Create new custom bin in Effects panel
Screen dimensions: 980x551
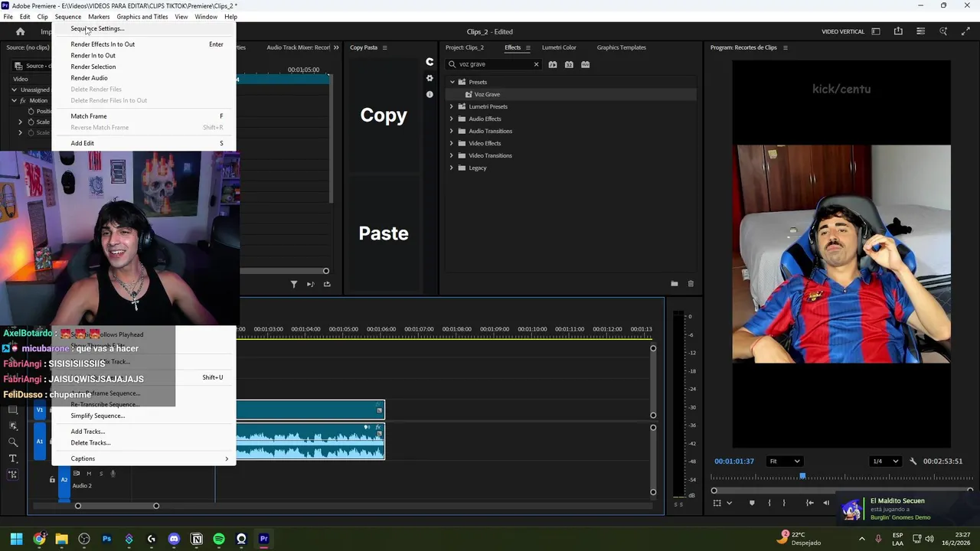click(x=675, y=284)
